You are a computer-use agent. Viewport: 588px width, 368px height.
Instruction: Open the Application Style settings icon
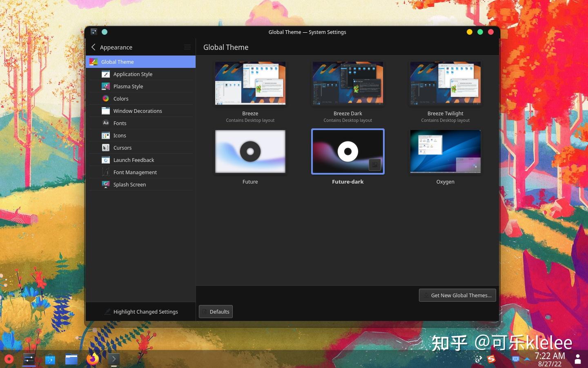(106, 74)
